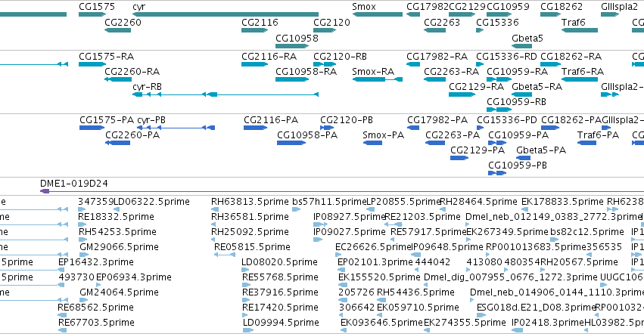Image resolution: width=644 pixels, height=334 pixels.
Task: Open the CG2120-PB feature
Action: click(327, 128)
